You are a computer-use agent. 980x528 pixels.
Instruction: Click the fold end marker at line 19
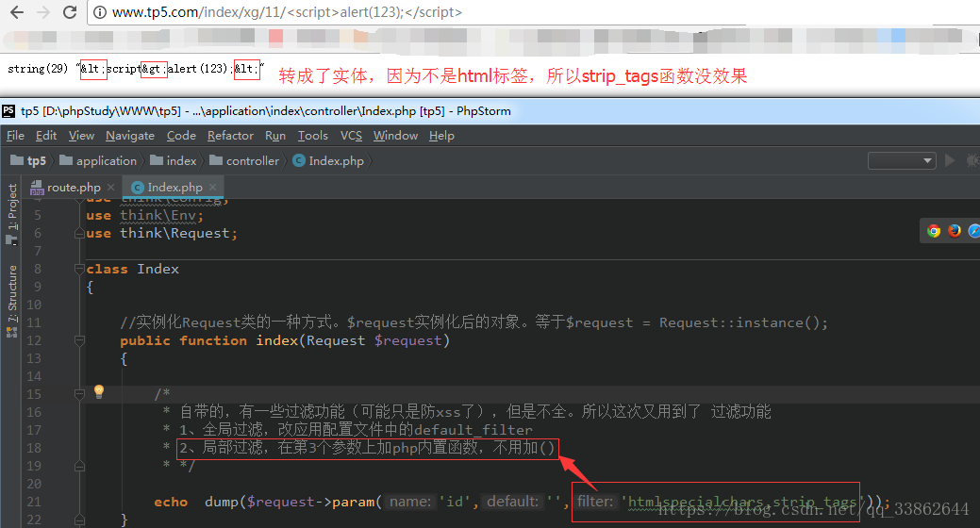pyautogui.click(x=79, y=466)
